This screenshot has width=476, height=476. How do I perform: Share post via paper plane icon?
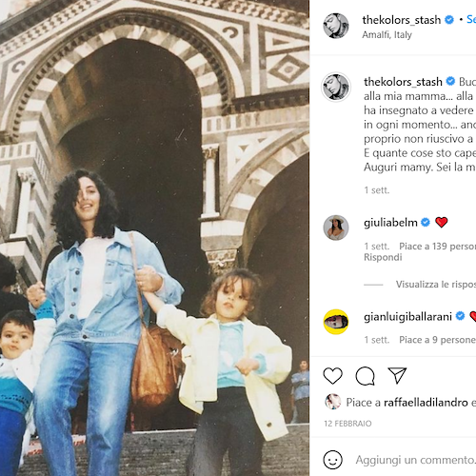coord(397,375)
